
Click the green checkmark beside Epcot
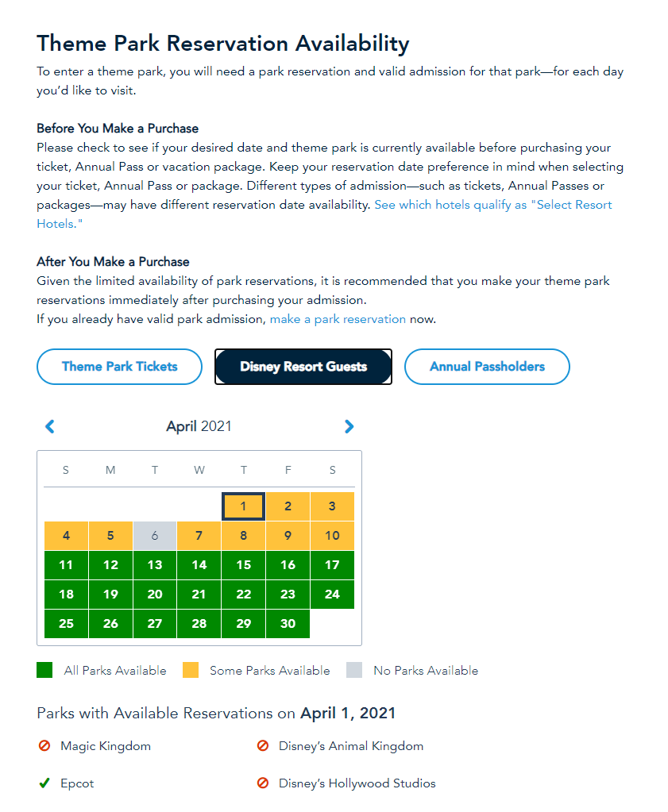[44, 783]
